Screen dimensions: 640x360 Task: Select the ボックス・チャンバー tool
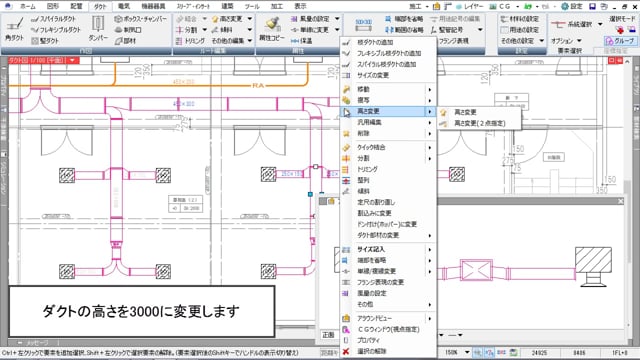[x=140, y=19]
